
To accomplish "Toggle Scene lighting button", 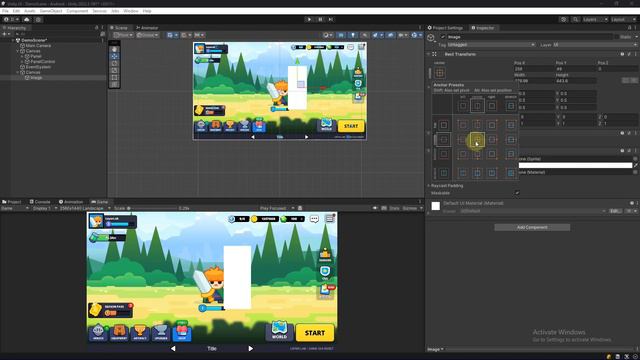I will coord(353,35).
